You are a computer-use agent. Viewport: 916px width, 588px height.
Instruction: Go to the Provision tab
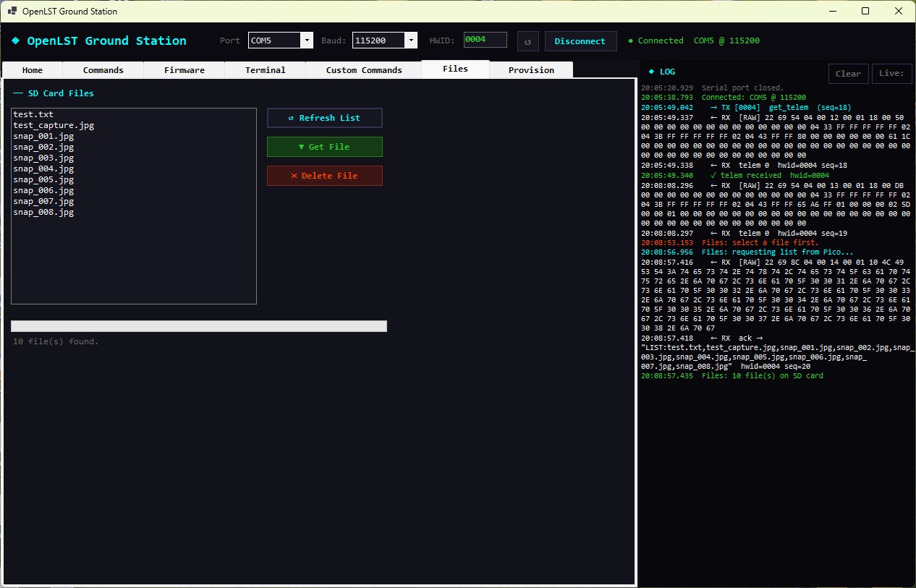531,70
